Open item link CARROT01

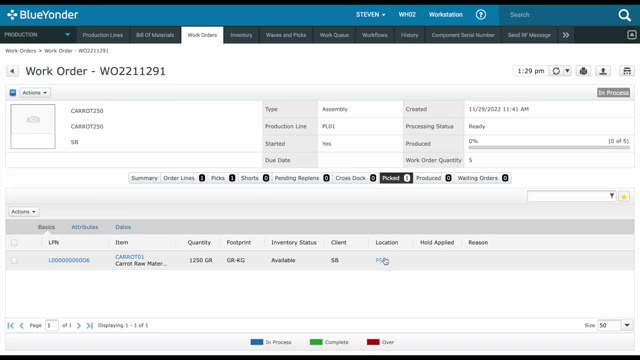(x=129, y=257)
